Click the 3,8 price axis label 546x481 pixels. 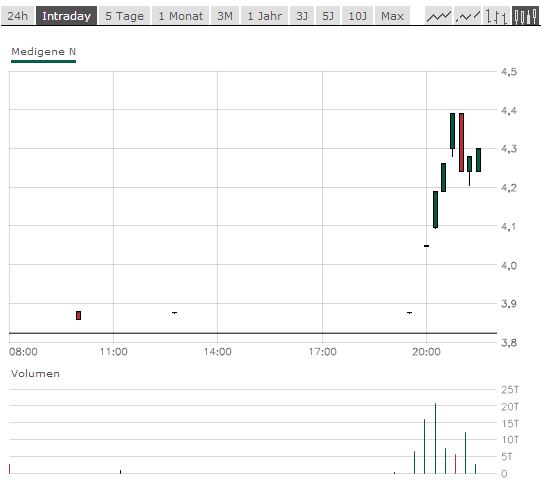pyautogui.click(x=509, y=343)
